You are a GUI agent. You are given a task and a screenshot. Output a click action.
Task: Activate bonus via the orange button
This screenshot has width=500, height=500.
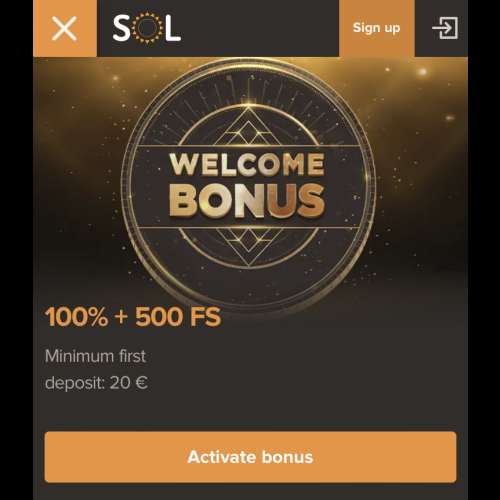click(250, 457)
